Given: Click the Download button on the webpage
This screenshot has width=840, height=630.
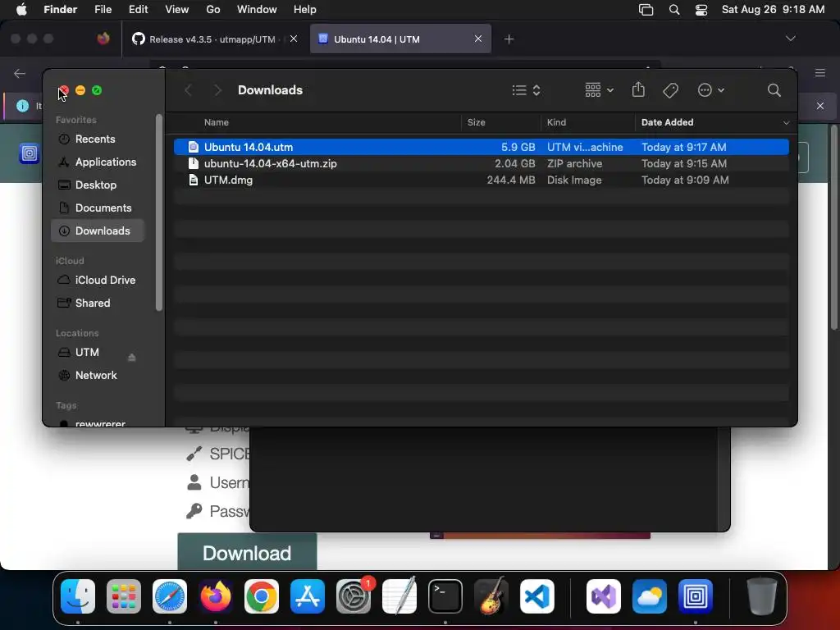Looking at the screenshot, I should click(x=247, y=553).
